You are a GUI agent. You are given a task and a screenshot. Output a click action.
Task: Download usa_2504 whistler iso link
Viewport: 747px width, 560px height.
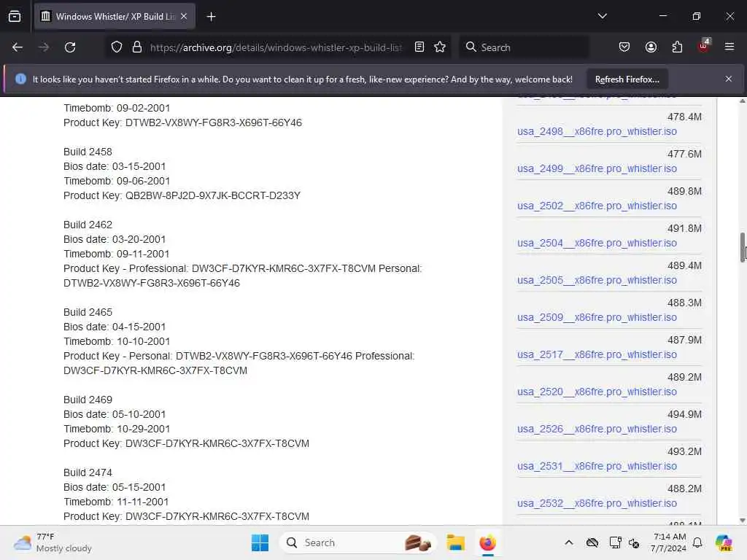(597, 243)
